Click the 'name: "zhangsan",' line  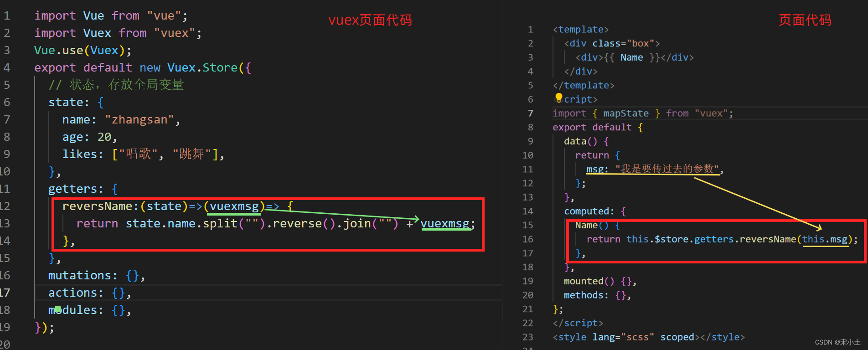[x=121, y=120]
